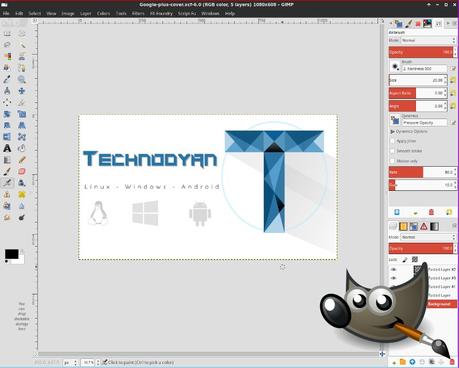Select the Zoom magnifier tool

(x=22, y=79)
